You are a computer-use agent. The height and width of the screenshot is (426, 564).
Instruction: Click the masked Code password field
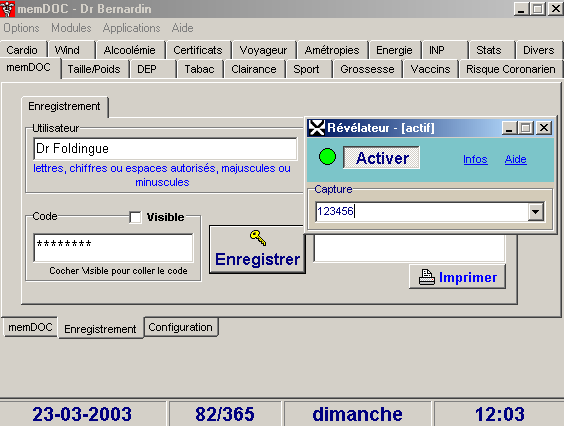[x=113, y=248]
